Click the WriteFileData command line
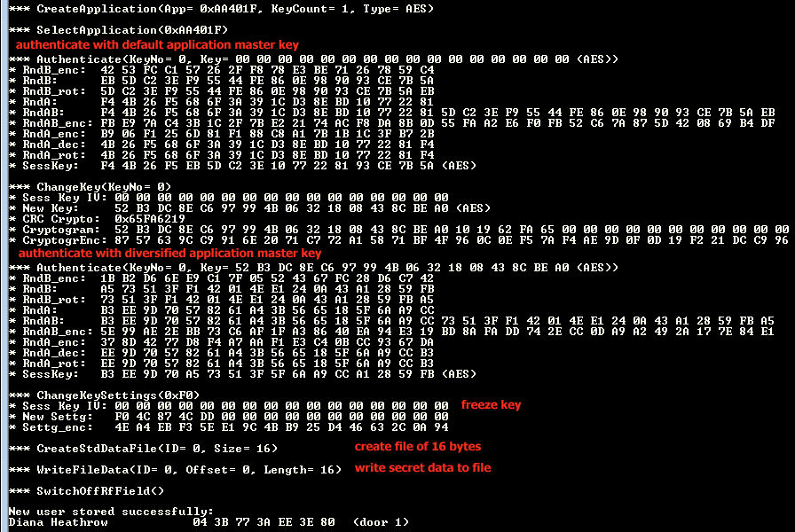 coord(176,470)
